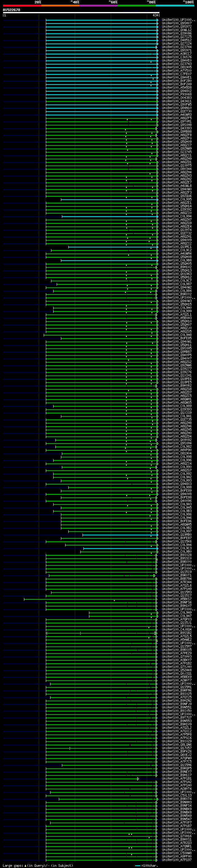Screen dimensions: 197x868
Task: Open hit UniRef100_Q9S971
Action: coord(177,50)
